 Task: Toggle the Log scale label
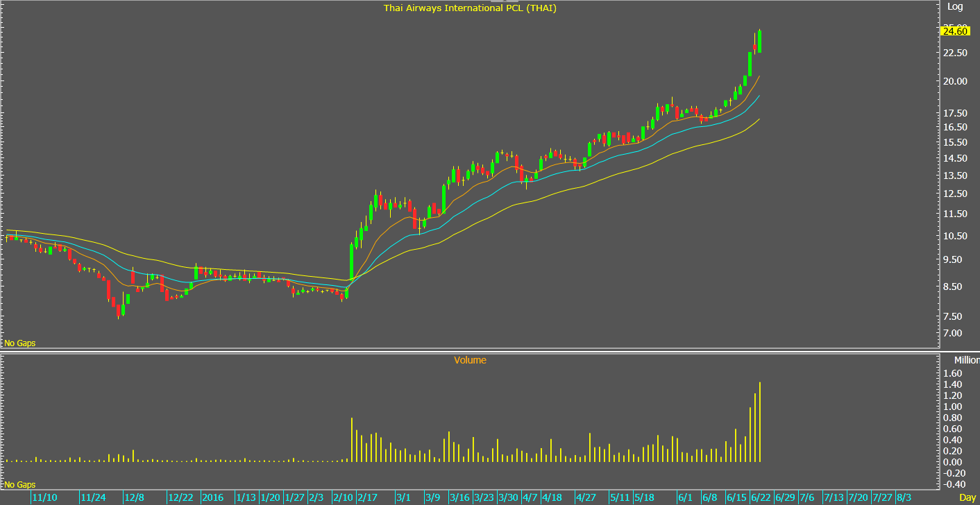(x=956, y=7)
